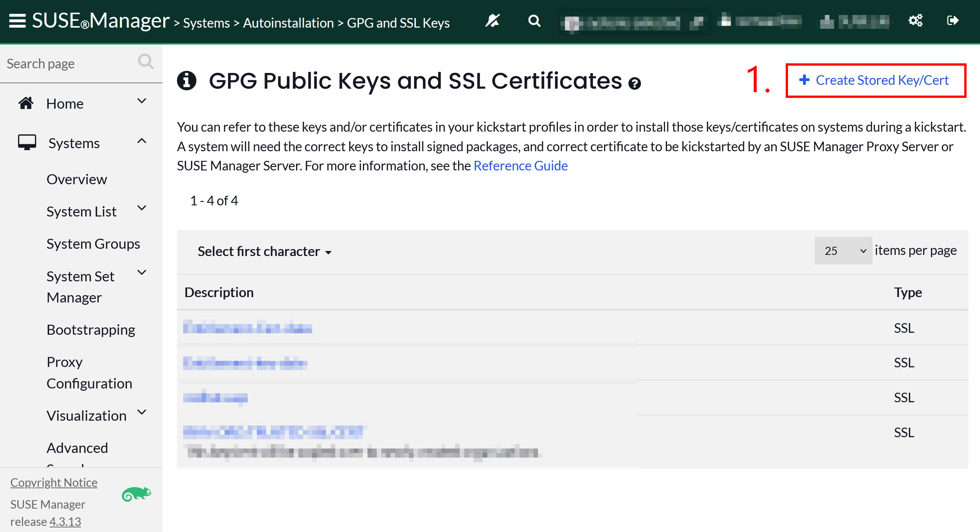This screenshot has width=980, height=532.
Task: Open the second blurred key description link
Action: (245, 363)
